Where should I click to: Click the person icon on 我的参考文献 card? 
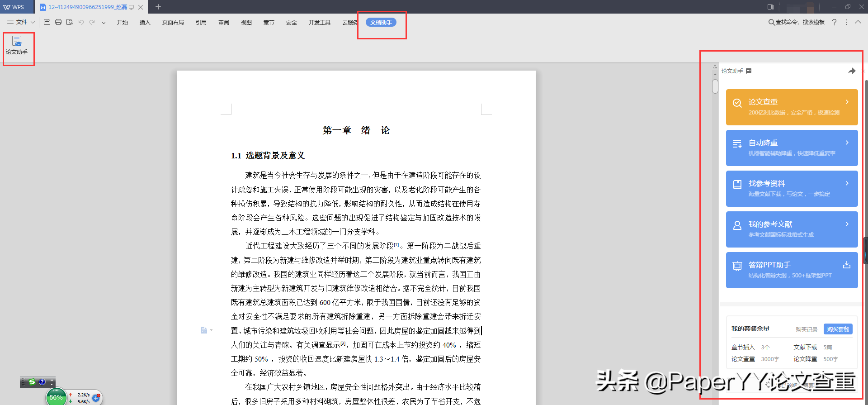pos(737,225)
